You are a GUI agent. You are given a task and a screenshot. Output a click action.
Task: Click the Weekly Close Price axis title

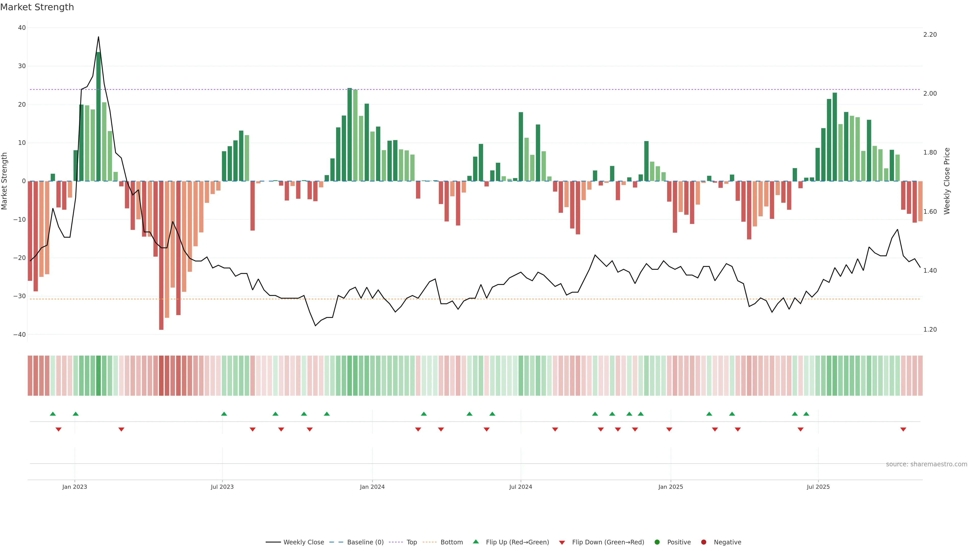pyautogui.click(x=947, y=181)
